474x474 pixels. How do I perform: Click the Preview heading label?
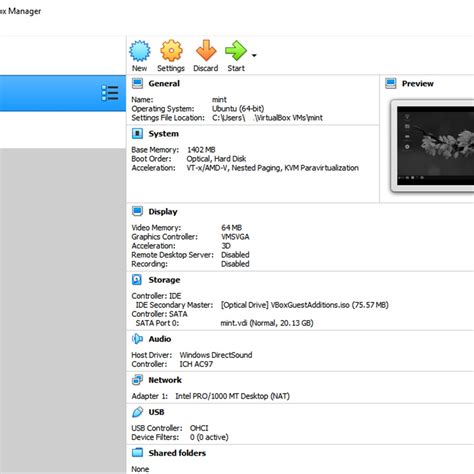(x=418, y=84)
